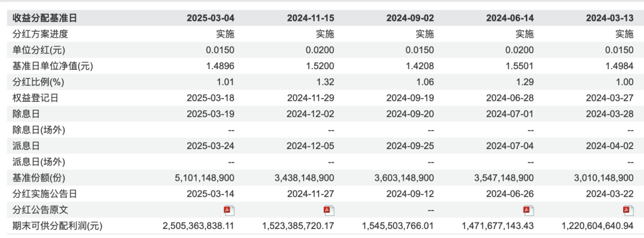Click profit value 2,505,363,838.11

tap(199, 226)
